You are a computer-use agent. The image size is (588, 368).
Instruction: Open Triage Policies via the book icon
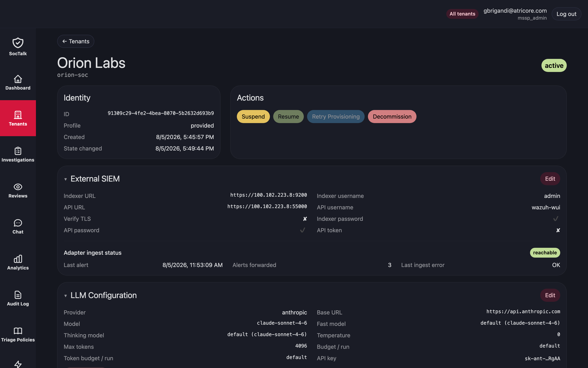tap(18, 331)
